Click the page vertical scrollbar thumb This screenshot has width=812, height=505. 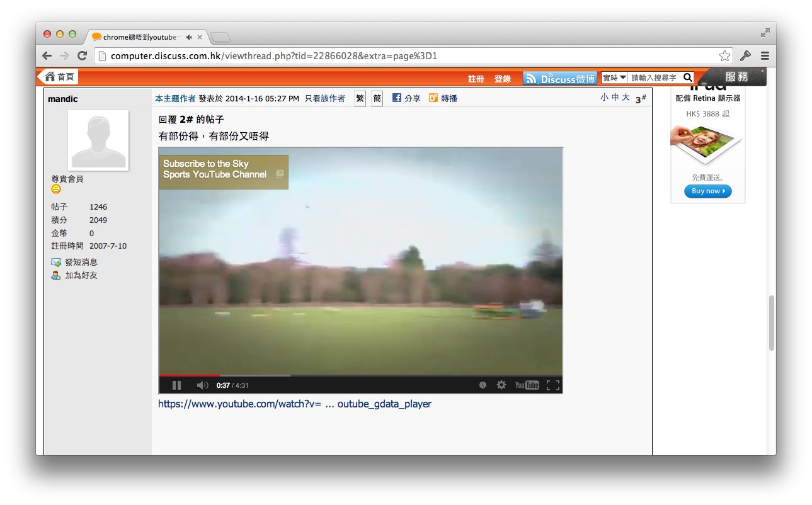771,322
